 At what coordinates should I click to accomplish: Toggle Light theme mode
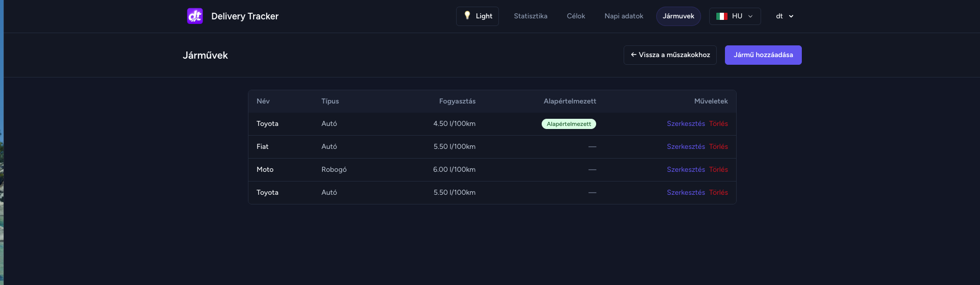click(478, 16)
